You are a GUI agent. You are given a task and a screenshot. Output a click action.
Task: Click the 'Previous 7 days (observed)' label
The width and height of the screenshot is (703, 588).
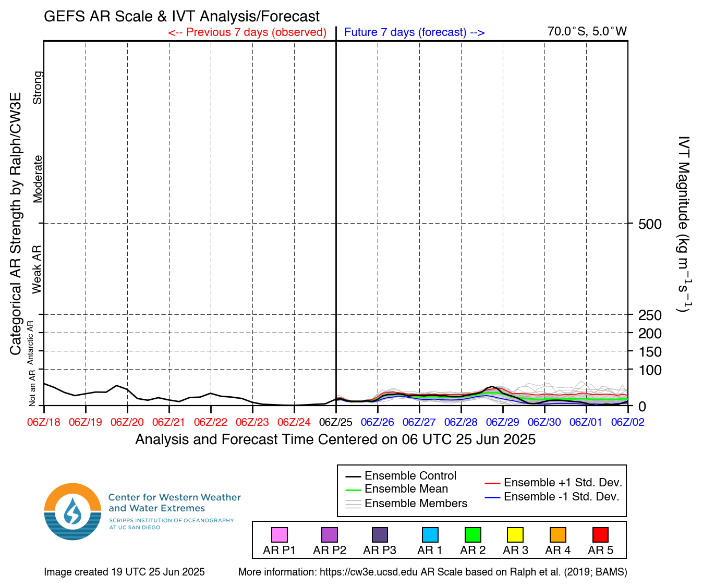coord(247,32)
